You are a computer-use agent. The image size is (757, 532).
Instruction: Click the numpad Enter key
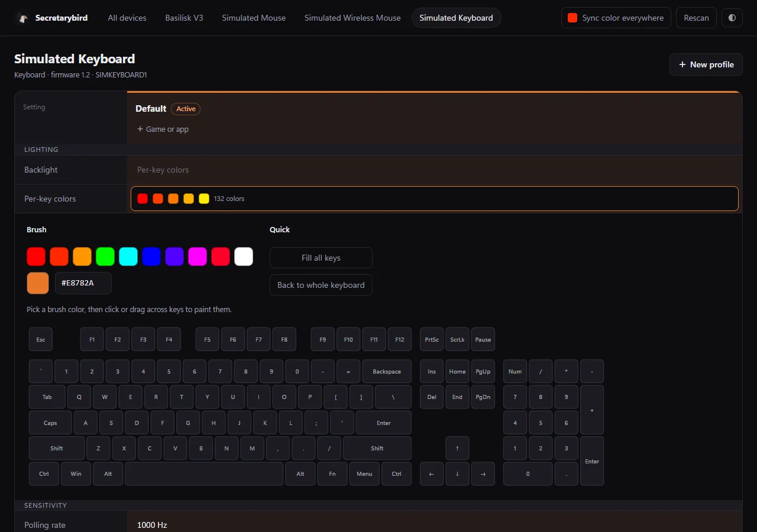[592, 461]
